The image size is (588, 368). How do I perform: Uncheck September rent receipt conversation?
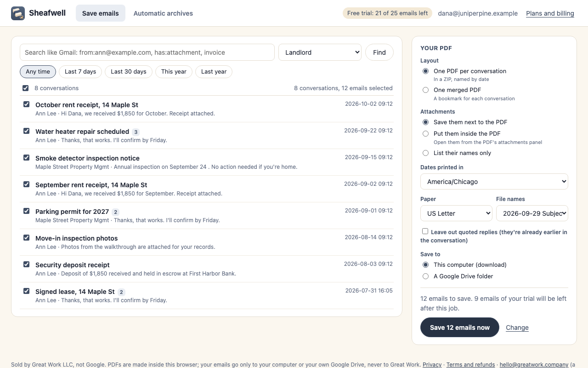coord(27,184)
